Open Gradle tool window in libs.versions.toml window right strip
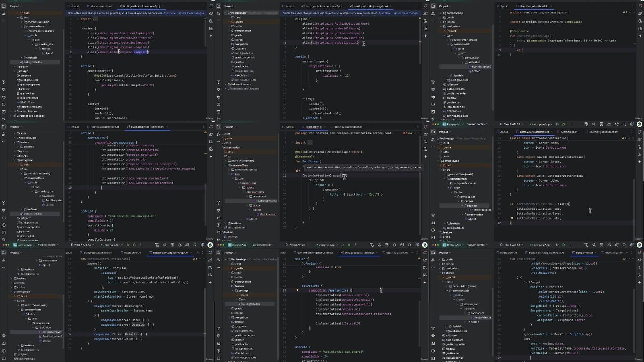This screenshot has height=362, width=644. click(x=211, y=14)
